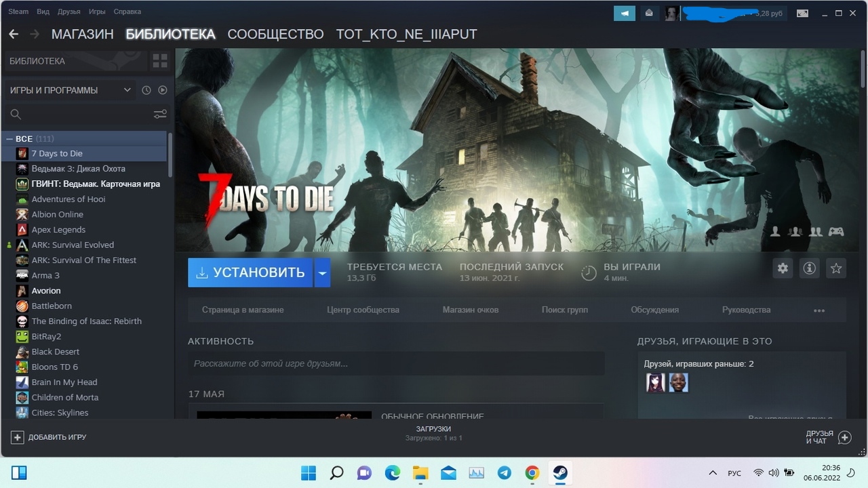Add 7 Days to Die to favorites

[x=836, y=268]
